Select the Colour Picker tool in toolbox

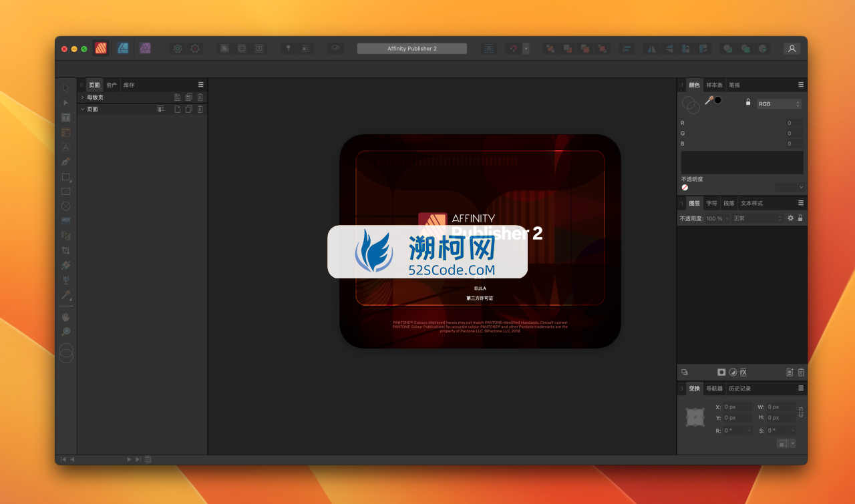click(x=65, y=295)
